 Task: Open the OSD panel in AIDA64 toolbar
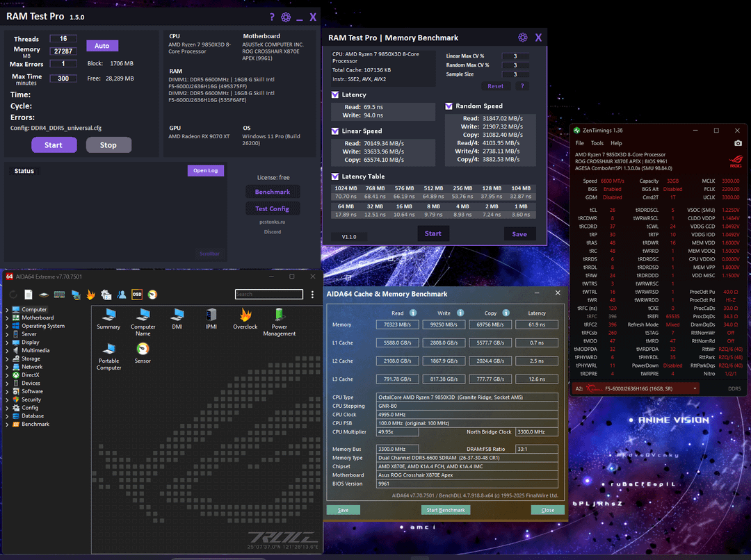(x=137, y=295)
